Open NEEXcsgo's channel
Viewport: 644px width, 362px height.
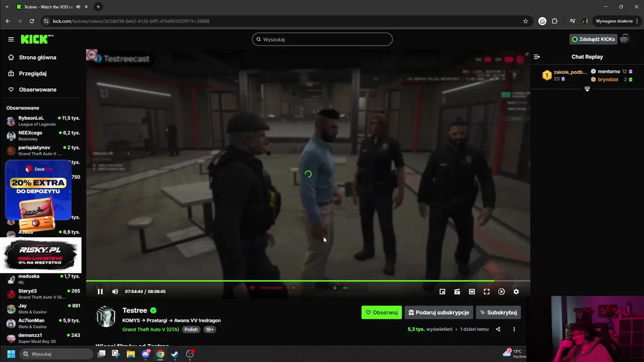pos(43,136)
